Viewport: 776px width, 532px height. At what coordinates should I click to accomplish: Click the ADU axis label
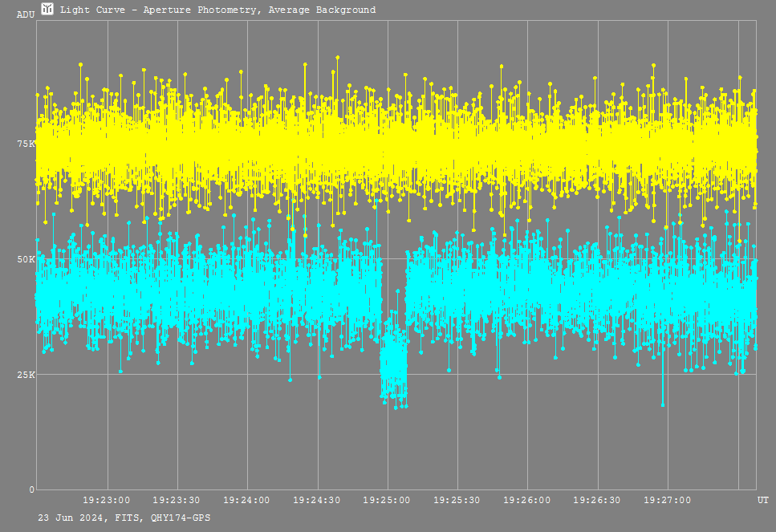point(26,15)
